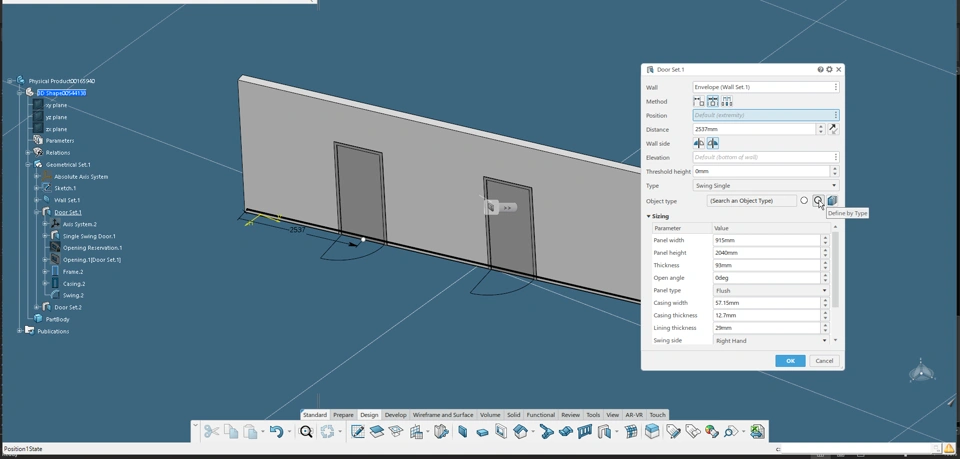
Task: Click the blue grid curtain wall icon
Action: click(631, 431)
